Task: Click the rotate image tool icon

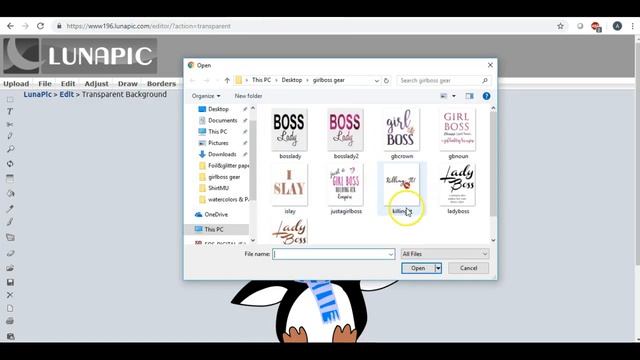Action: coord(10,164)
